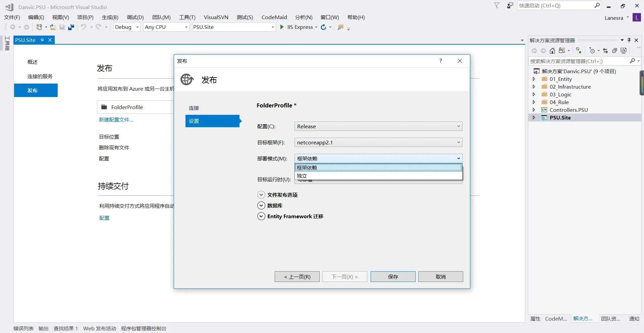Click the Redo arrow icon
This screenshot has height=333, width=644.
click(98, 27)
